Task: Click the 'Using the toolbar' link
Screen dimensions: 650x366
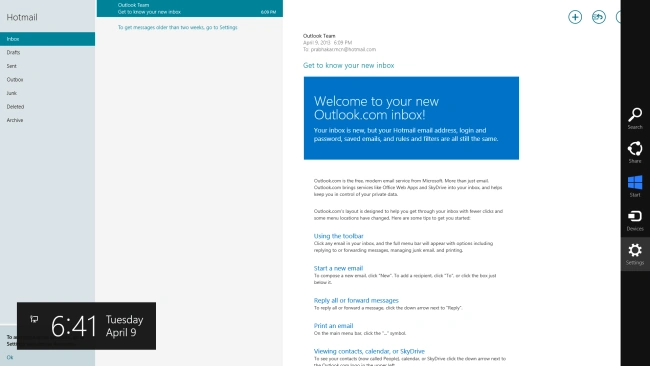Action: (338, 236)
